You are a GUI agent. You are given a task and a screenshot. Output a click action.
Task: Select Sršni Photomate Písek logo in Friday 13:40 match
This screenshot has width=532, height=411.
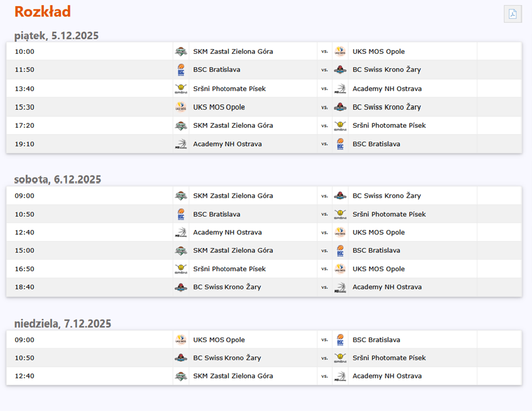click(180, 88)
